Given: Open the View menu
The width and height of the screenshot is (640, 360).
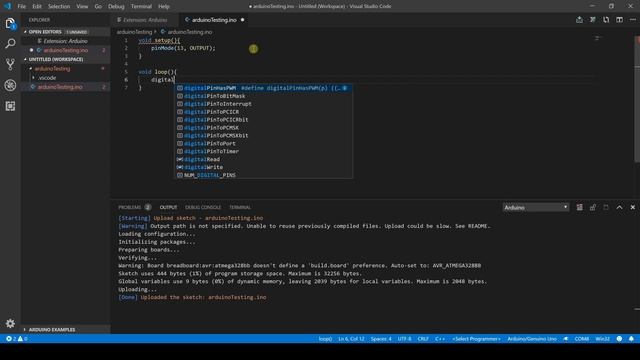Looking at the screenshot, I should [82, 6].
